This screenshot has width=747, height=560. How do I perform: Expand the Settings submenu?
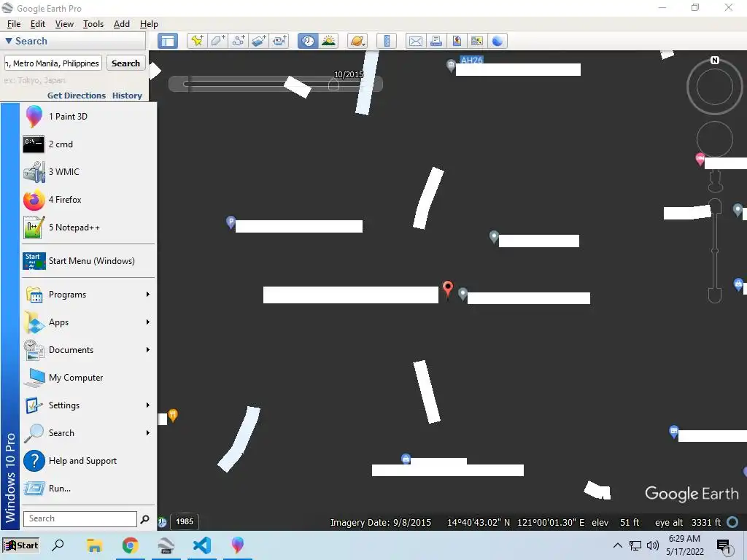click(x=88, y=405)
